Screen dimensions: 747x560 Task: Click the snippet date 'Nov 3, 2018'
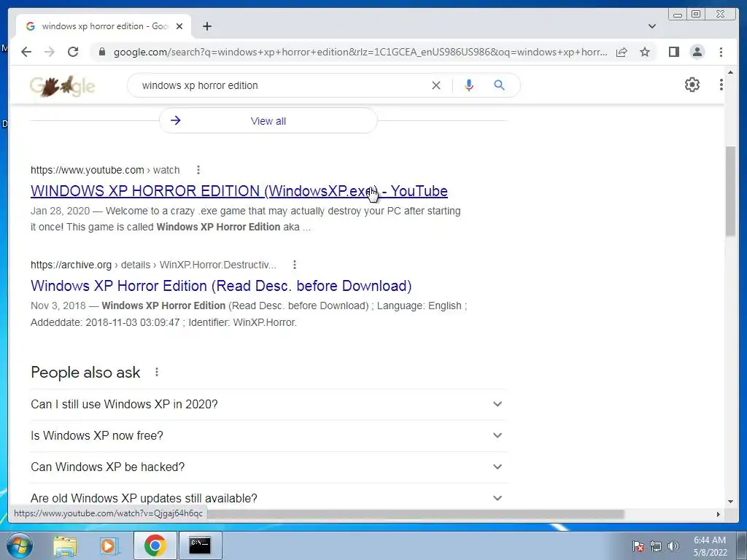tap(58, 306)
